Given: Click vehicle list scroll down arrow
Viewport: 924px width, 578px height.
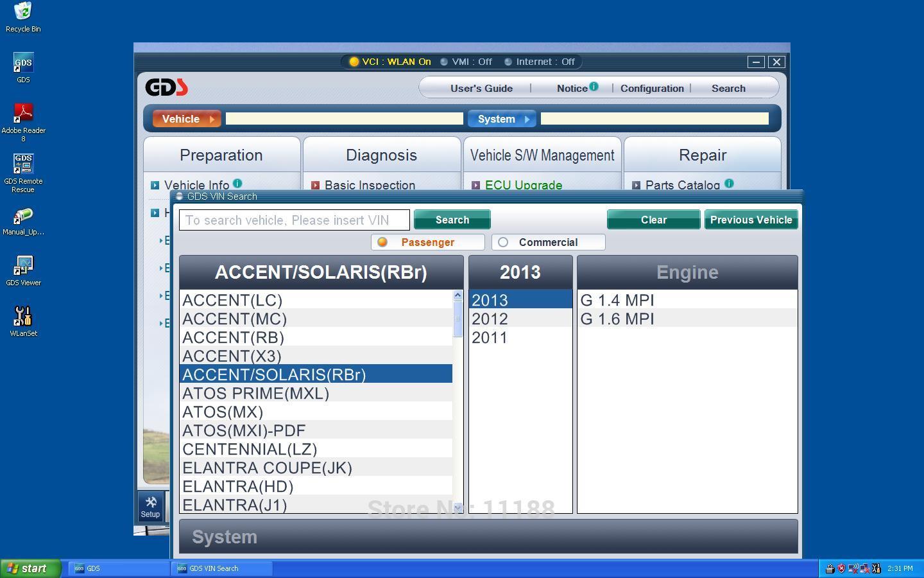Looking at the screenshot, I should click(458, 507).
